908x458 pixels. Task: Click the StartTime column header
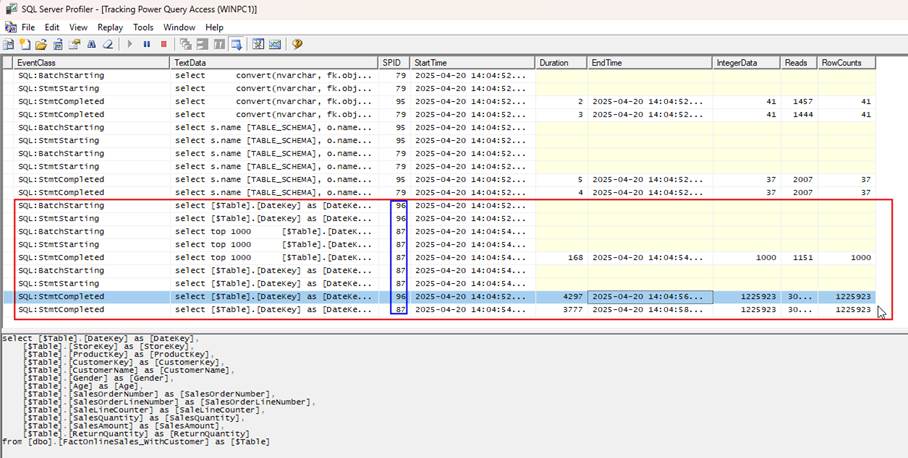point(473,63)
